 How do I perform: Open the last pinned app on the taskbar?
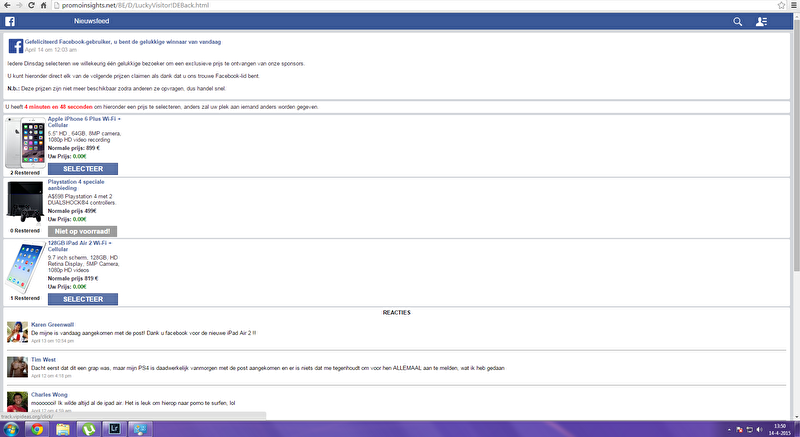[x=140, y=429]
